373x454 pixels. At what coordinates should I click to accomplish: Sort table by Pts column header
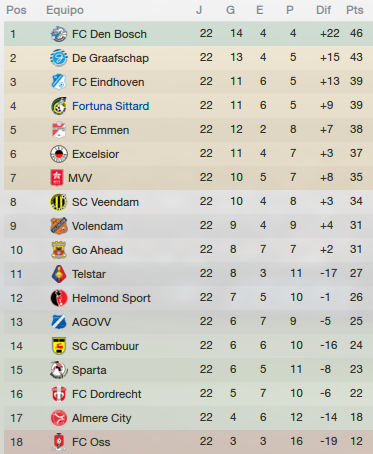pos(355,10)
